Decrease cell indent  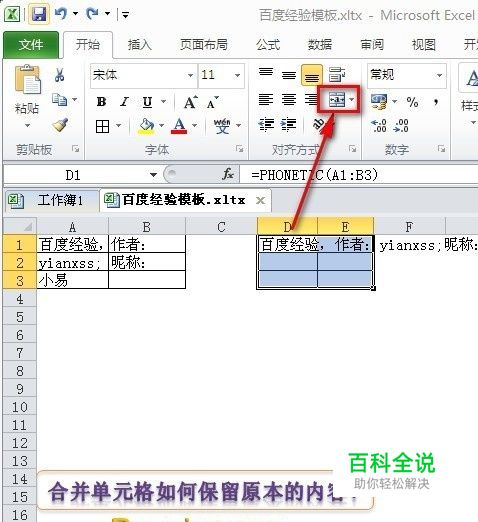coord(266,125)
